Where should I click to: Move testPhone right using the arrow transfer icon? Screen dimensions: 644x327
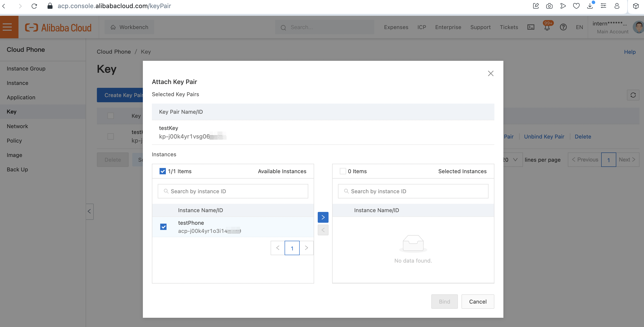click(323, 217)
